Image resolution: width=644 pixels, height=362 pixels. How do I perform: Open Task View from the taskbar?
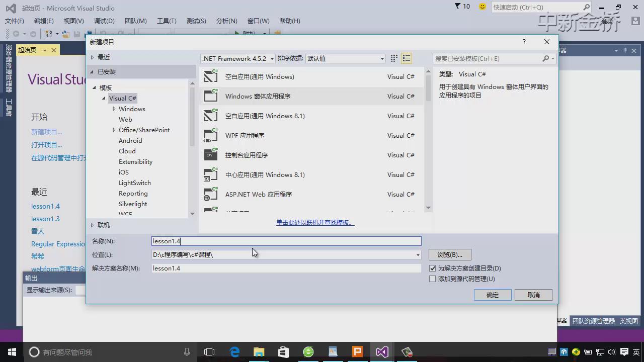pyautogui.click(x=209, y=351)
